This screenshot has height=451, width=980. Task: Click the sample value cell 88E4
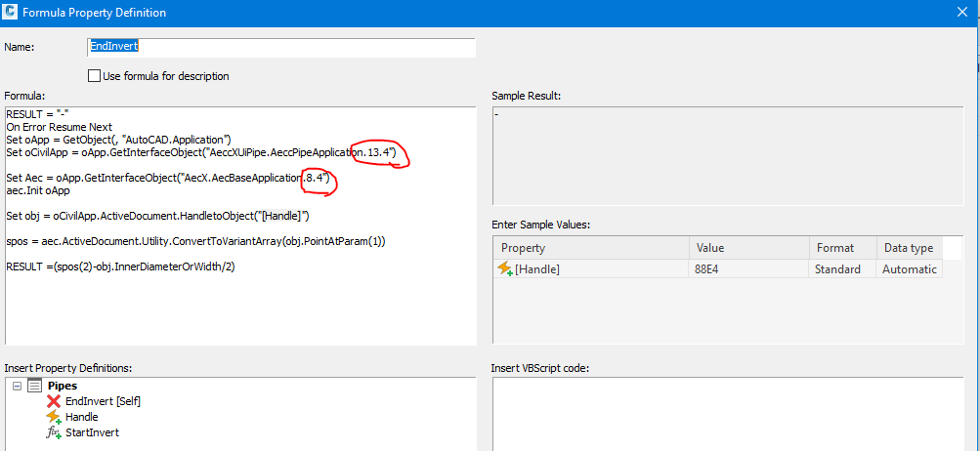coord(748,268)
